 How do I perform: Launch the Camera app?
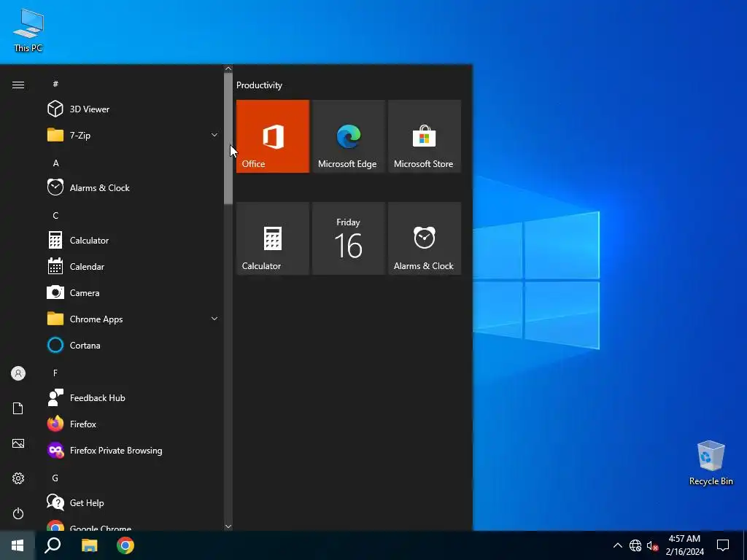point(131,293)
